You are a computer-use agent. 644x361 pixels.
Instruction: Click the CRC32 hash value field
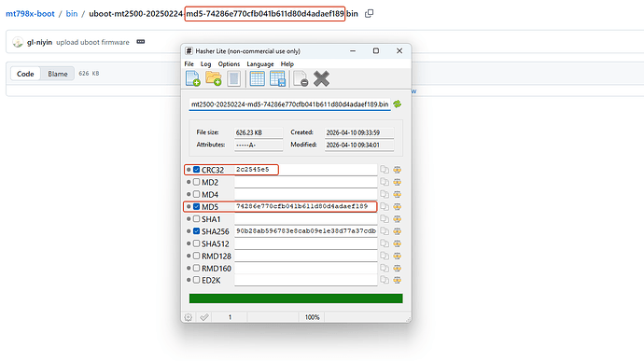click(305, 170)
